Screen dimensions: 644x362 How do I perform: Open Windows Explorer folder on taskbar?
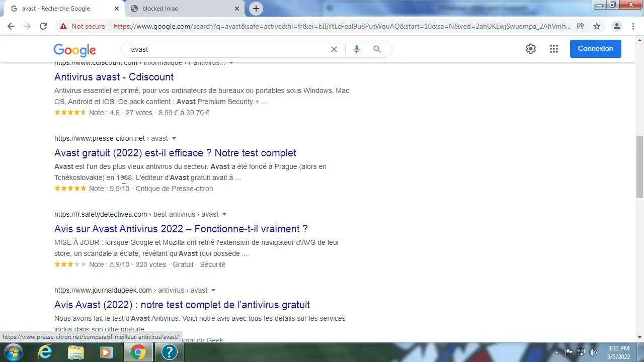point(76,352)
